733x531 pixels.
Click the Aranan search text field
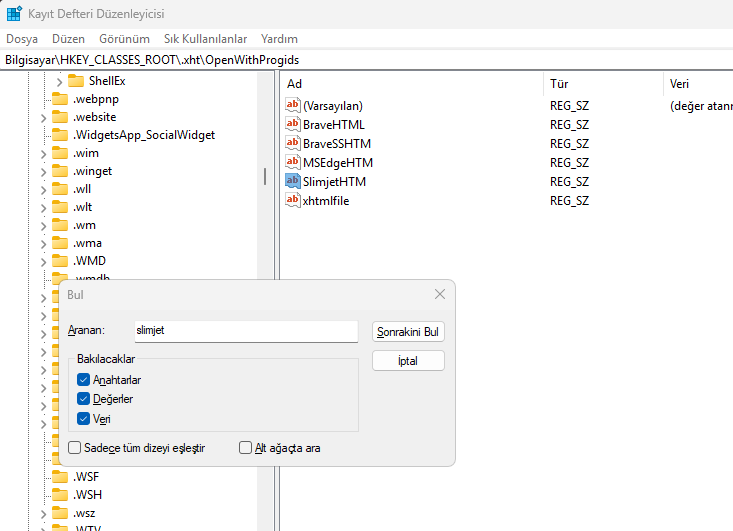(x=246, y=330)
